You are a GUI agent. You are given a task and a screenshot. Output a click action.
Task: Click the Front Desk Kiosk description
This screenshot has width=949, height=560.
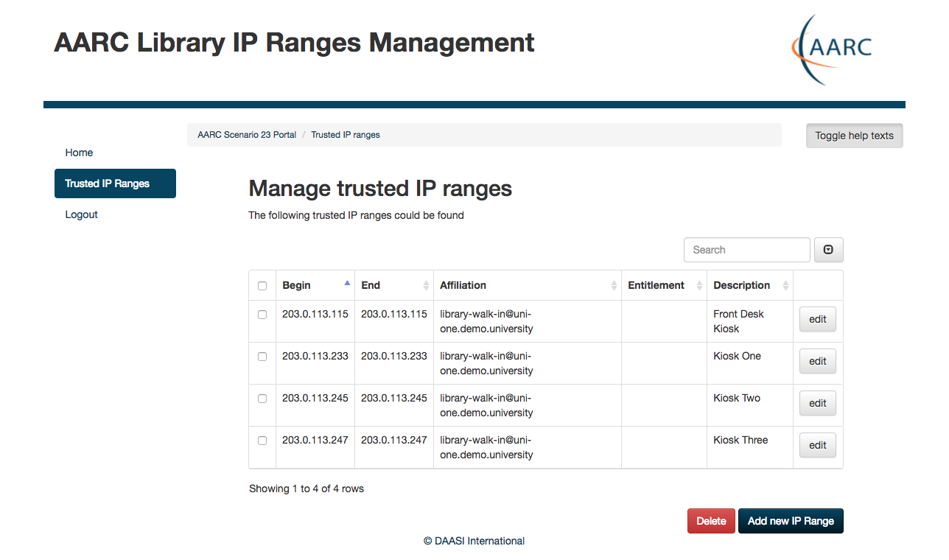(x=738, y=321)
